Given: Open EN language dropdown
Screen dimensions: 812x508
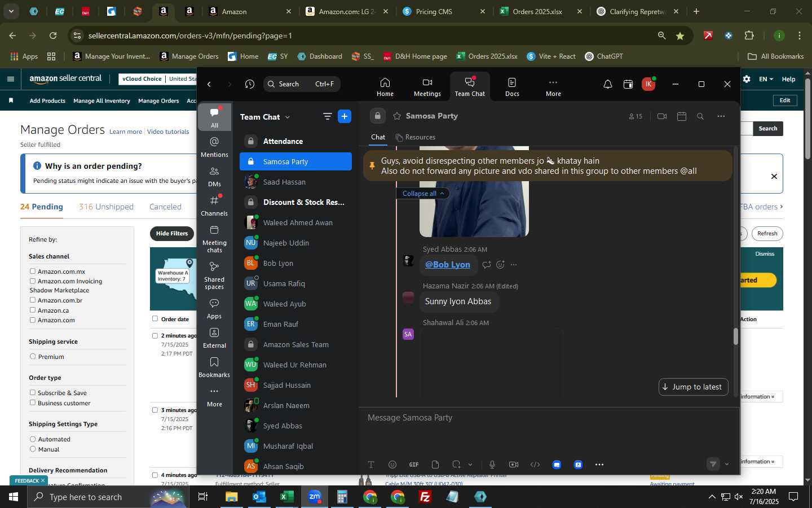Looking at the screenshot, I should point(766,79).
